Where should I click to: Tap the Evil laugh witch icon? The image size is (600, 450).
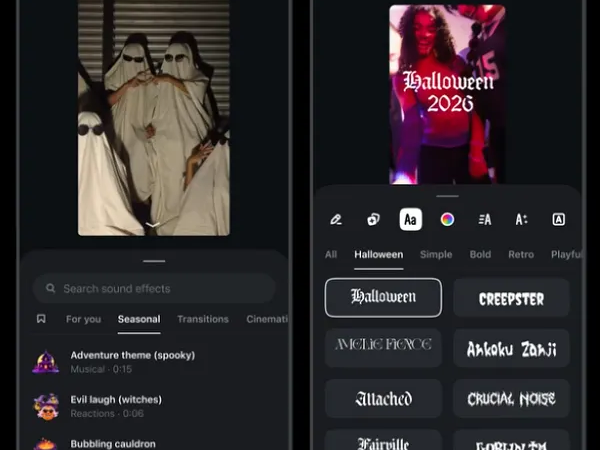tap(46, 406)
